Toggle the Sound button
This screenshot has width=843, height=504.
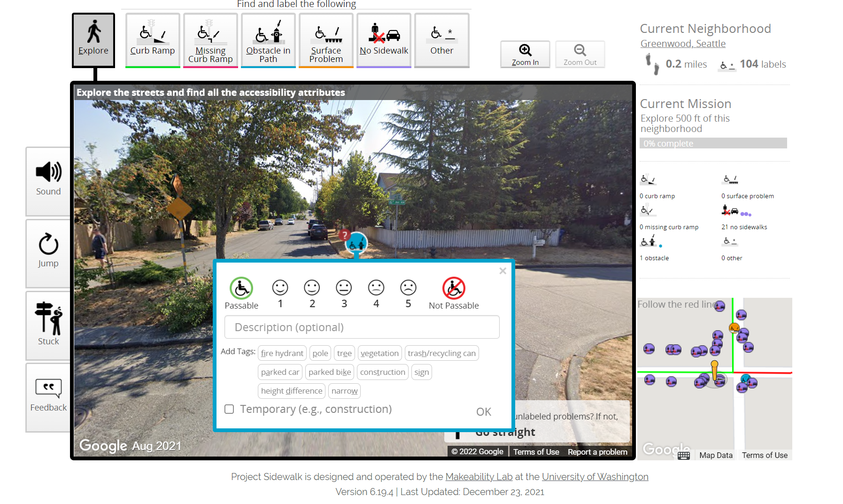point(48,181)
